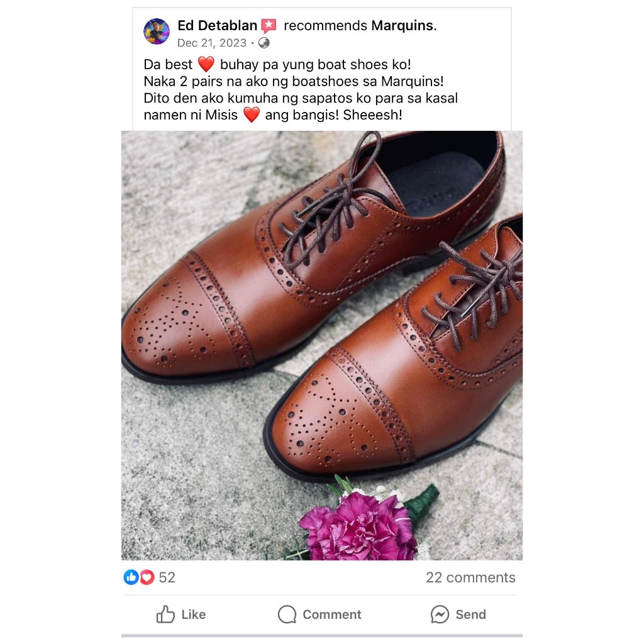644x644 pixels.
Task: Open the Marquins page link
Action: [x=402, y=26]
